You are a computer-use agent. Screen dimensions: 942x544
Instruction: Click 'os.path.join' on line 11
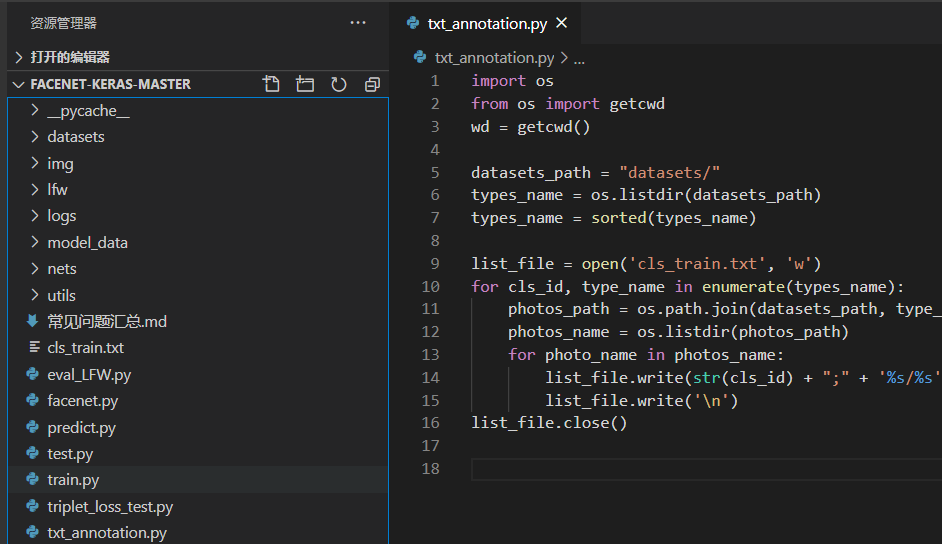pyautogui.click(x=693, y=309)
